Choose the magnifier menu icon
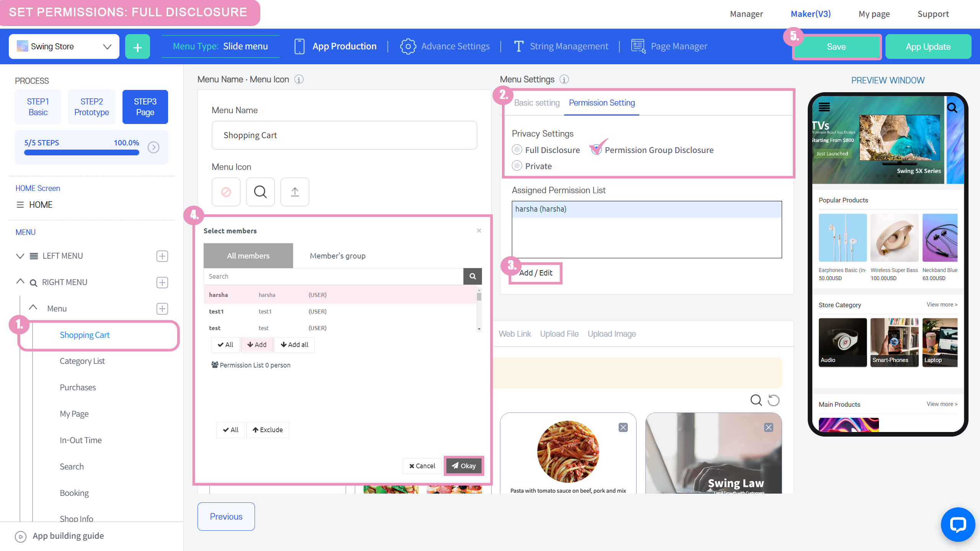This screenshot has width=980, height=551. point(260,192)
